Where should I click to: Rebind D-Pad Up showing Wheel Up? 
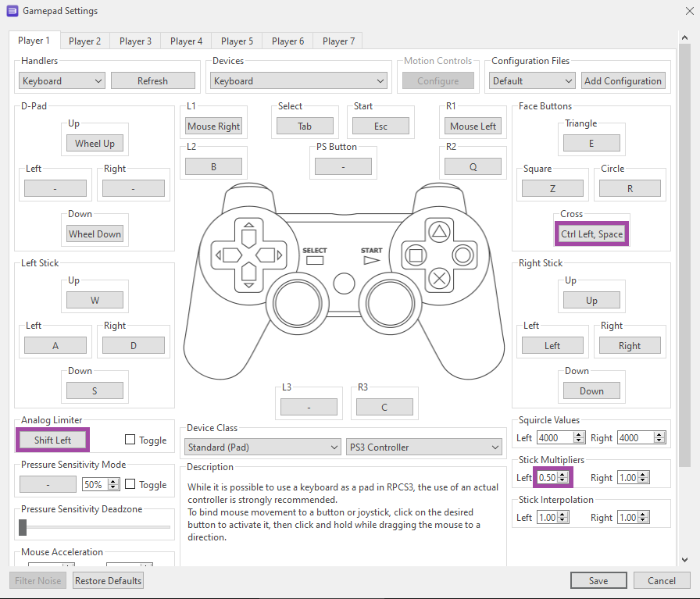95,143
